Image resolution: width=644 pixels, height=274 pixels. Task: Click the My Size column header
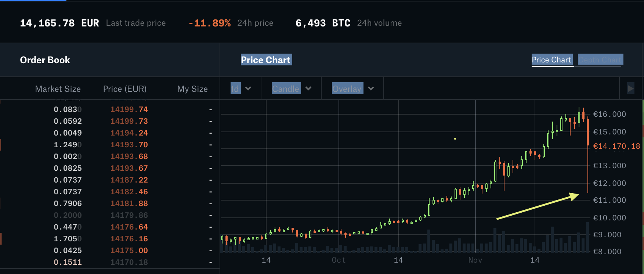192,89
